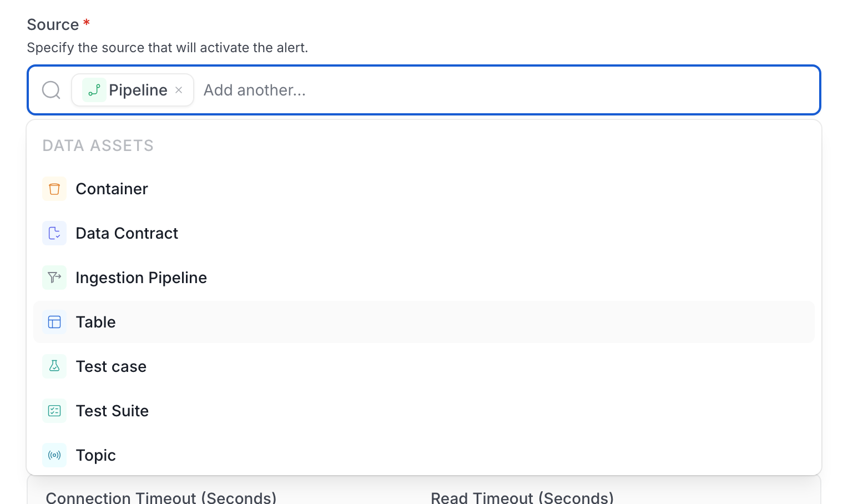
Task: Choose Test case from the dropdown
Action: tap(424, 366)
